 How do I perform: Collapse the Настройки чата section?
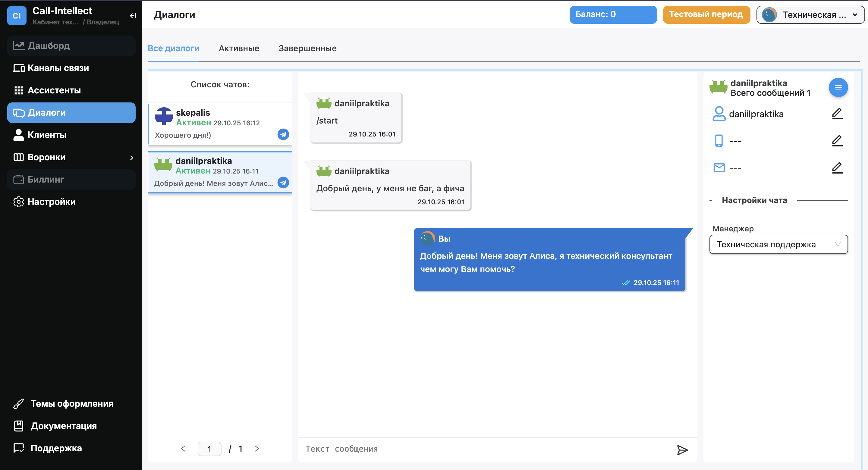[x=711, y=200]
